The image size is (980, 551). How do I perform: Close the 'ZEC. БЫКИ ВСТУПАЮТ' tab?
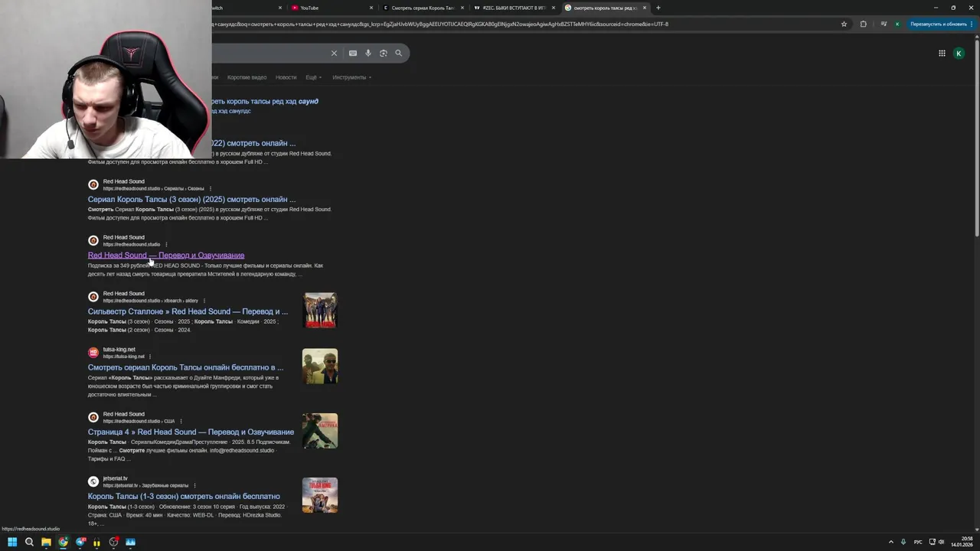click(x=554, y=8)
